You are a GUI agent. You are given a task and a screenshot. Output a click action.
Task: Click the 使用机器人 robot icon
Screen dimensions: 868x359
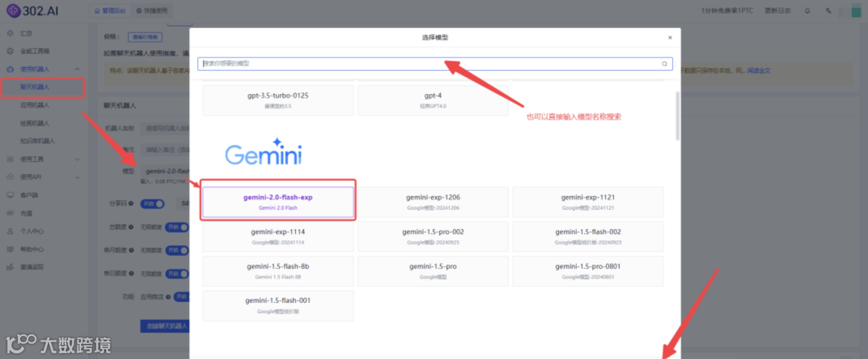[11, 69]
